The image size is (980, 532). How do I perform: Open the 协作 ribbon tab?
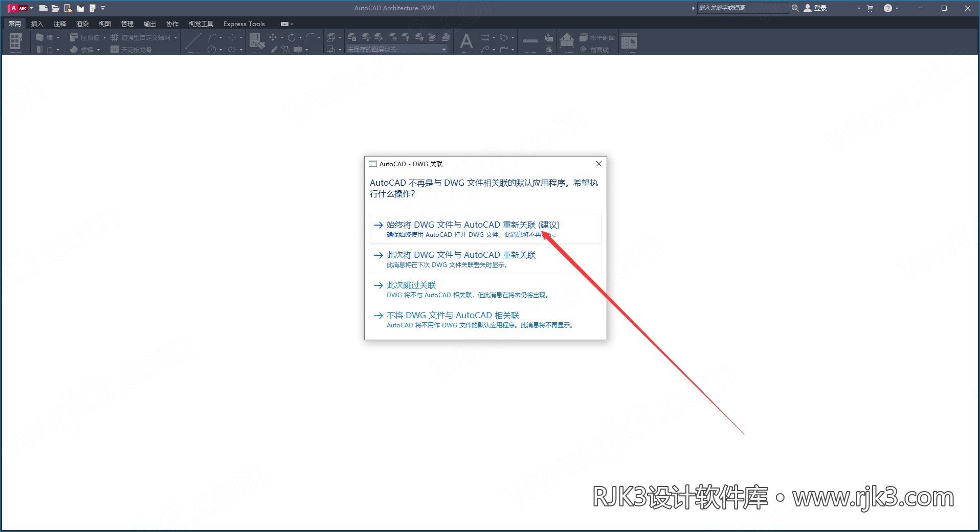172,24
